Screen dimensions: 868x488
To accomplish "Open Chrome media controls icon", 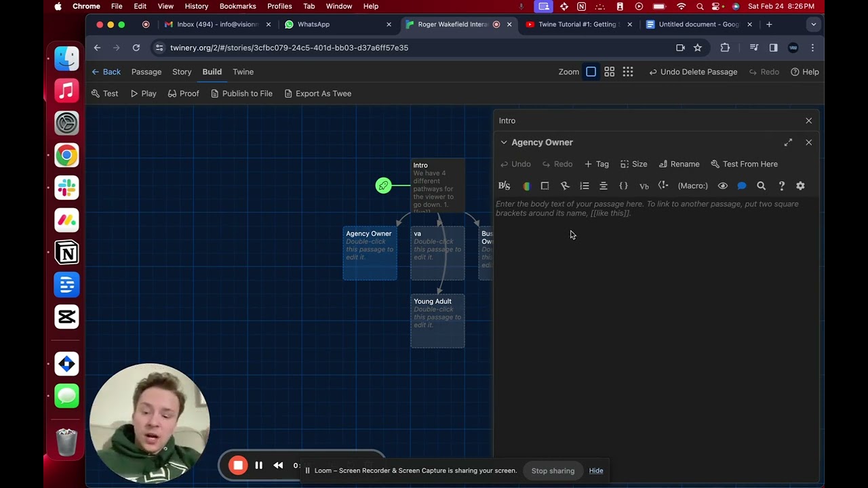I will [x=753, y=47].
